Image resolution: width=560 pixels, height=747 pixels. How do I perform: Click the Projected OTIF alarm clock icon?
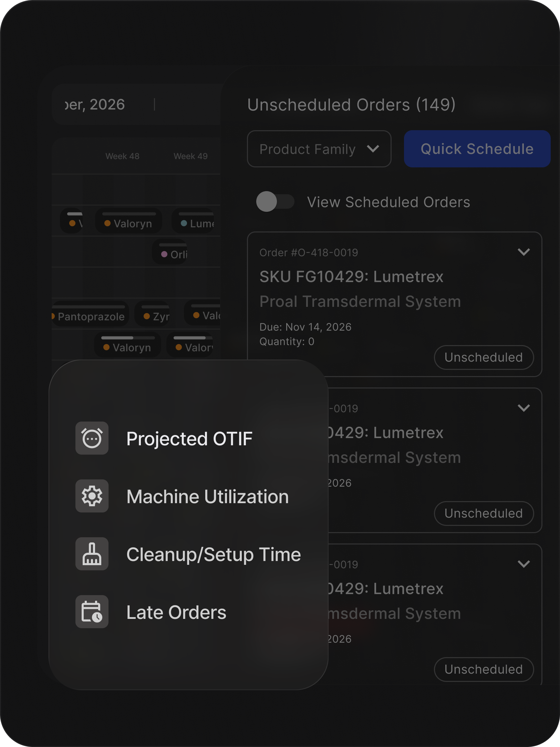(92, 438)
